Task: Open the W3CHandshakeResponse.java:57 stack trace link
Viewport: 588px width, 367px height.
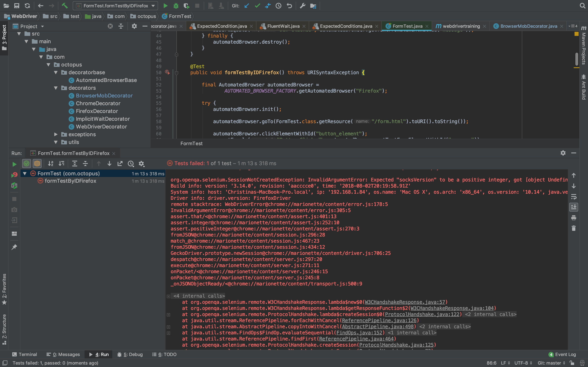Action: tap(405, 302)
